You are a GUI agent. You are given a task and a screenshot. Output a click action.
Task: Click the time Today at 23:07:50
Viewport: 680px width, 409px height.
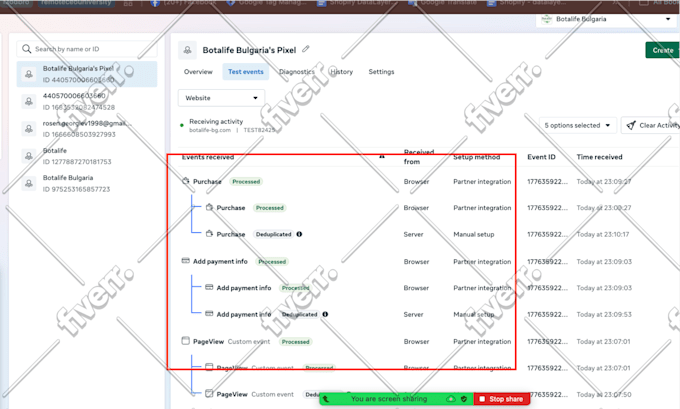point(604,394)
